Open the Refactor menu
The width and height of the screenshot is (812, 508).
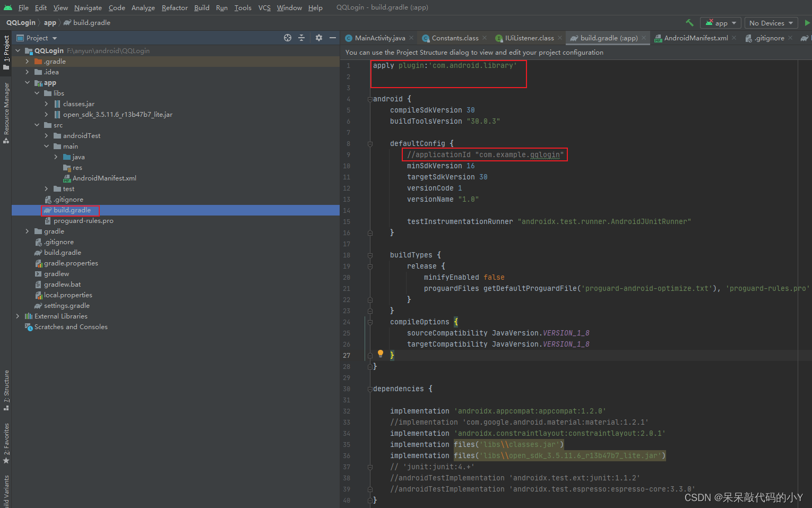tap(175, 7)
